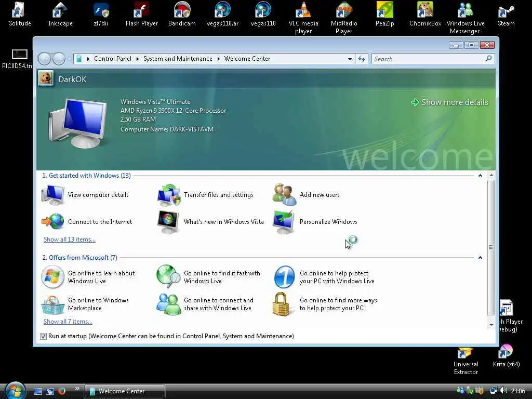The height and width of the screenshot is (399, 532).
Task: Click the 23:06 taskbar clock
Action: point(518,391)
